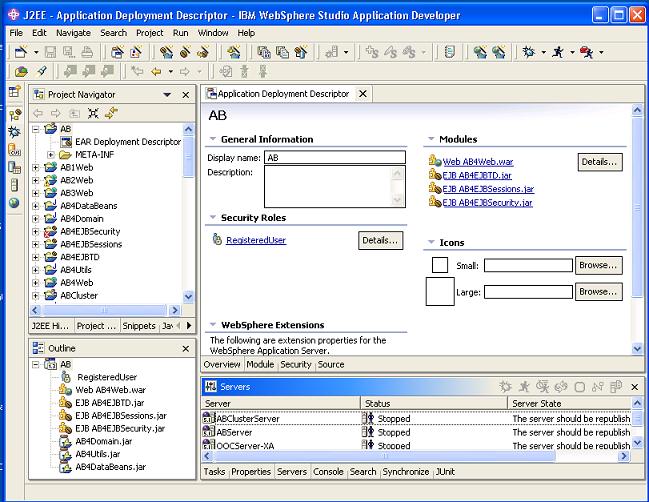
Task: Collapse the General Information section
Action: 213,139
